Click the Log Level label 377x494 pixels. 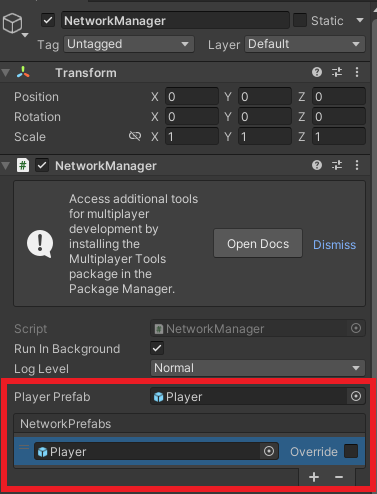[41, 369]
